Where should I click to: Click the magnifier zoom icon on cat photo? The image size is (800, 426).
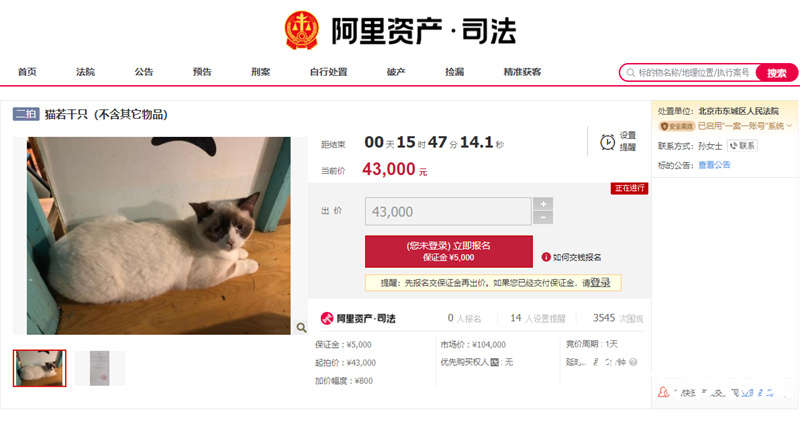pyautogui.click(x=301, y=328)
